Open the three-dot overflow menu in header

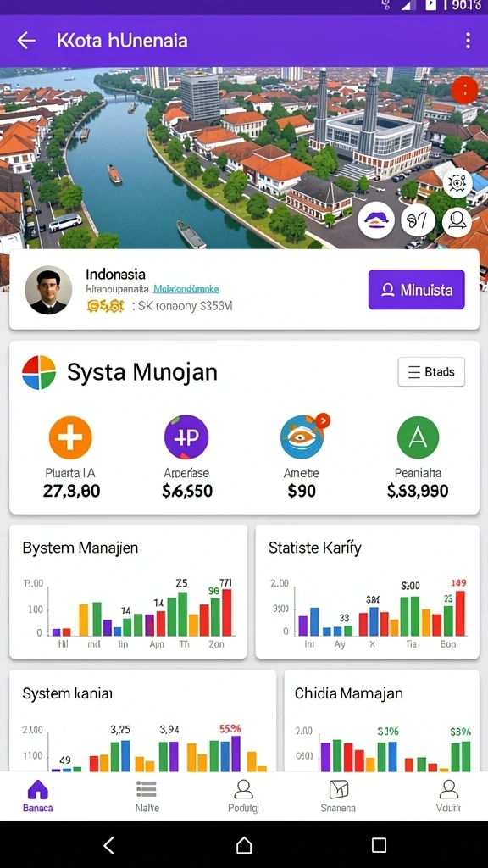point(468,41)
